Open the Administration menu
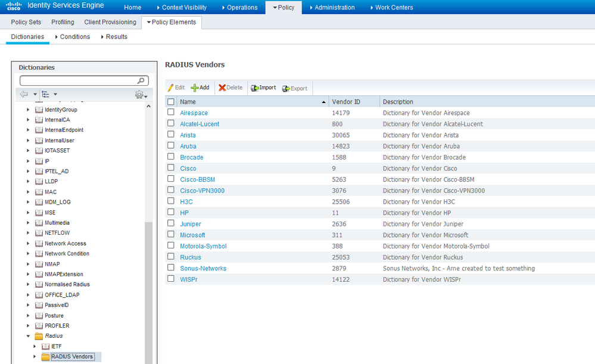Viewport: 595px width, 364px height. pyautogui.click(x=332, y=7)
